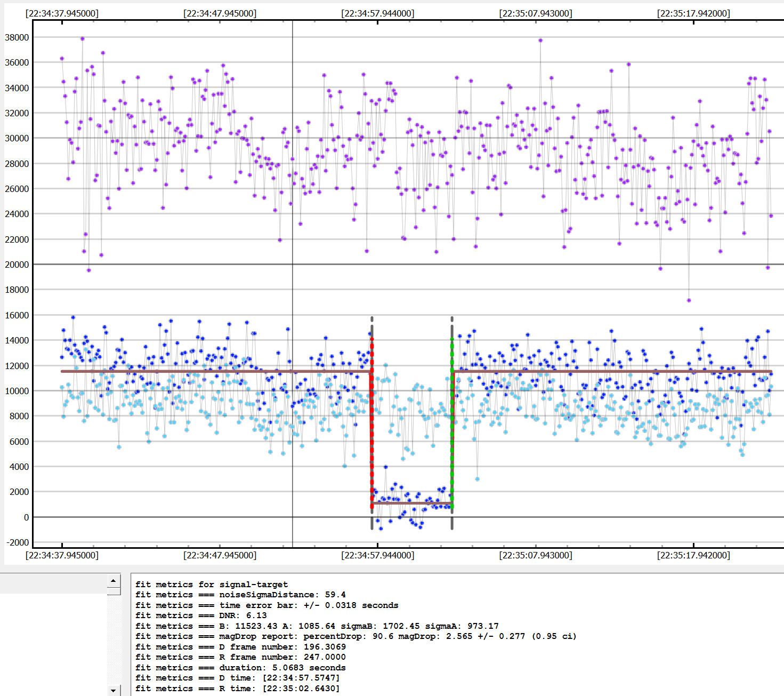
Task: Click the bottom axis label [22:35:17.942000]
Action: [x=693, y=555]
